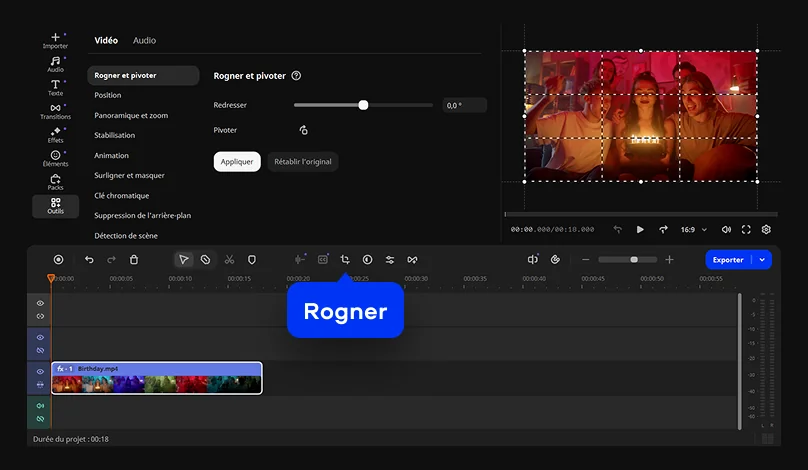
Task: Click the rotate icon next to Pivoter
Action: (303, 130)
